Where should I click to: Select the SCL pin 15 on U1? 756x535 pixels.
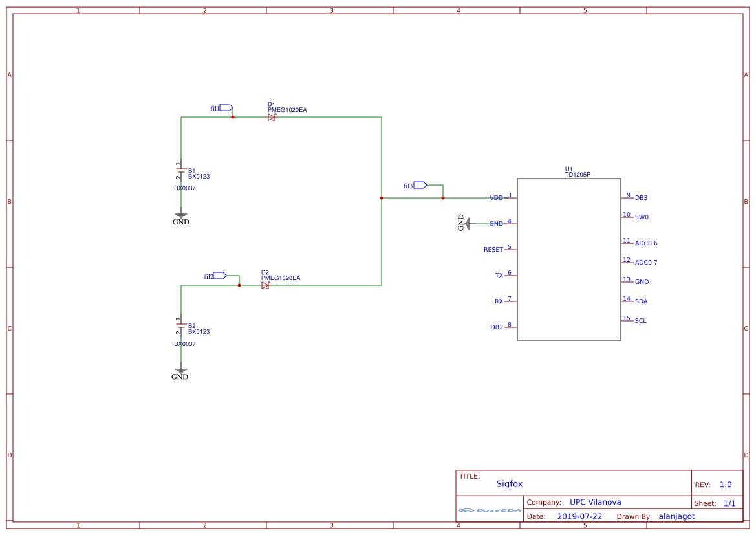627,320
